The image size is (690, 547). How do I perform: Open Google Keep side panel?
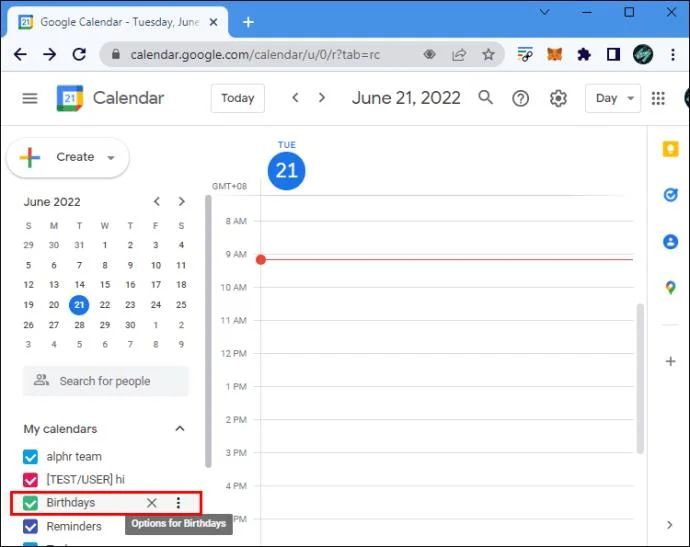pyautogui.click(x=670, y=149)
